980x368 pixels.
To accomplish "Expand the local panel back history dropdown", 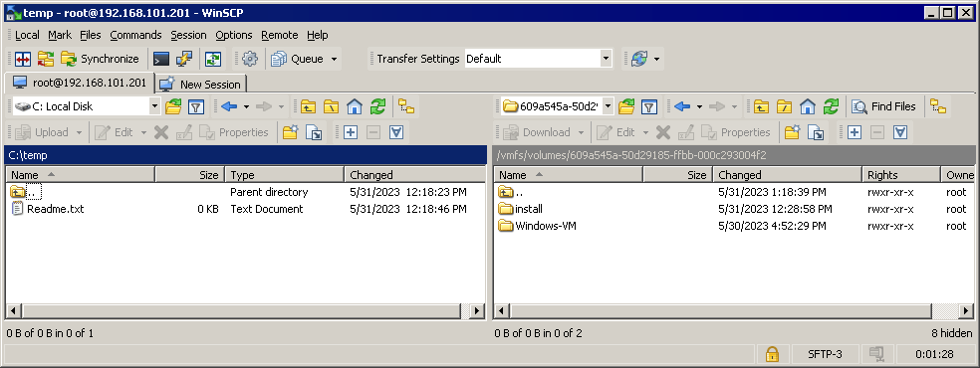I will pyautogui.click(x=246, y=106).
